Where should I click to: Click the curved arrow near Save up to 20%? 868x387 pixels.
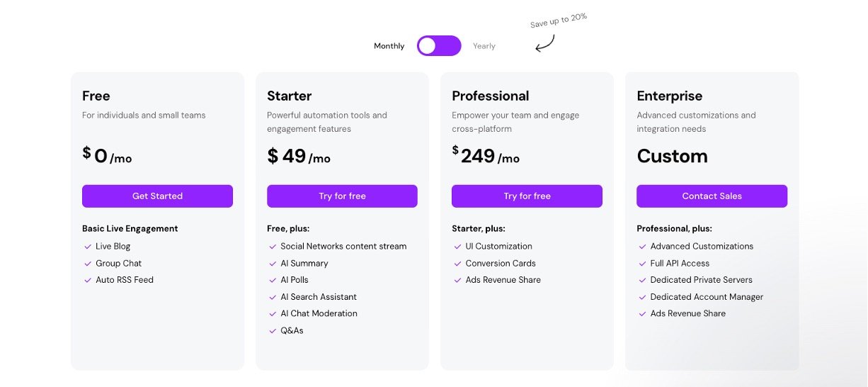click(544, 44)
